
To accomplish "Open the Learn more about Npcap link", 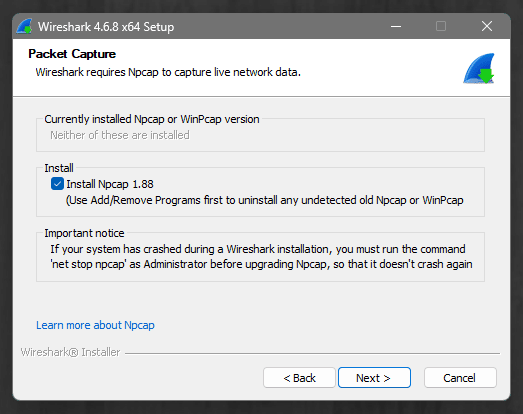I will pos(95,325).
